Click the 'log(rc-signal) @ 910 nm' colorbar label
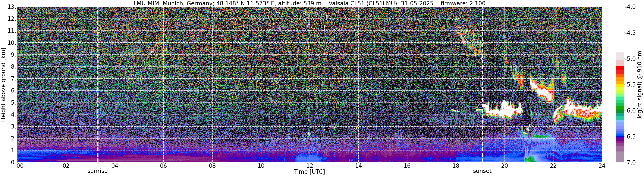Viewport: 644px width, 176px height. (640, 85)
